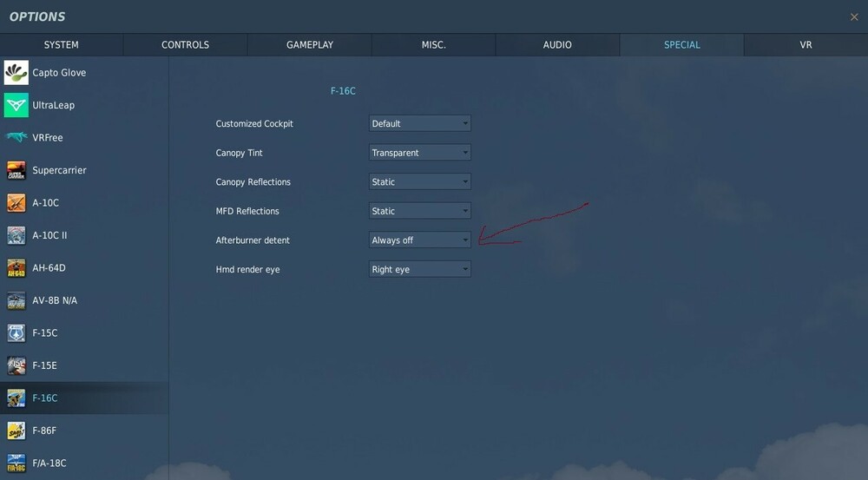Open the Customized Cockpit dropdown
The height and width of the screenshot is (480, 868).
(419, 123)
